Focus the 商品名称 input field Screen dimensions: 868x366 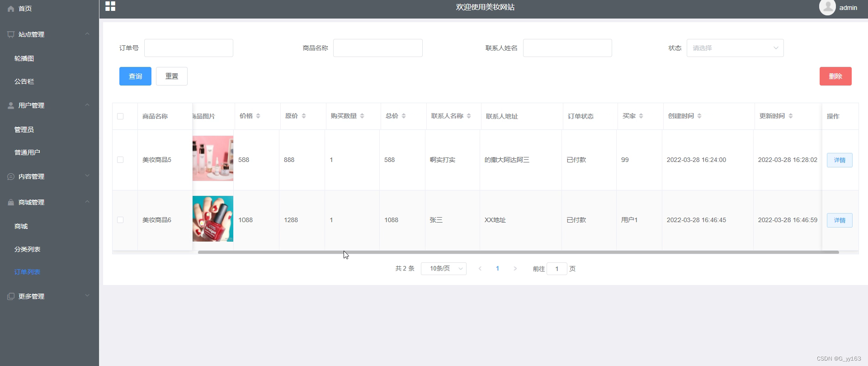(378, 48)
